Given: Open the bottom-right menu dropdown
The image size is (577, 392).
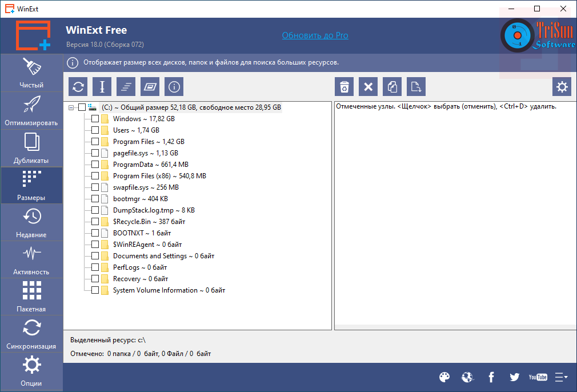Looking at the screenshot, I should pyautogui.click(x=562, y=377).
